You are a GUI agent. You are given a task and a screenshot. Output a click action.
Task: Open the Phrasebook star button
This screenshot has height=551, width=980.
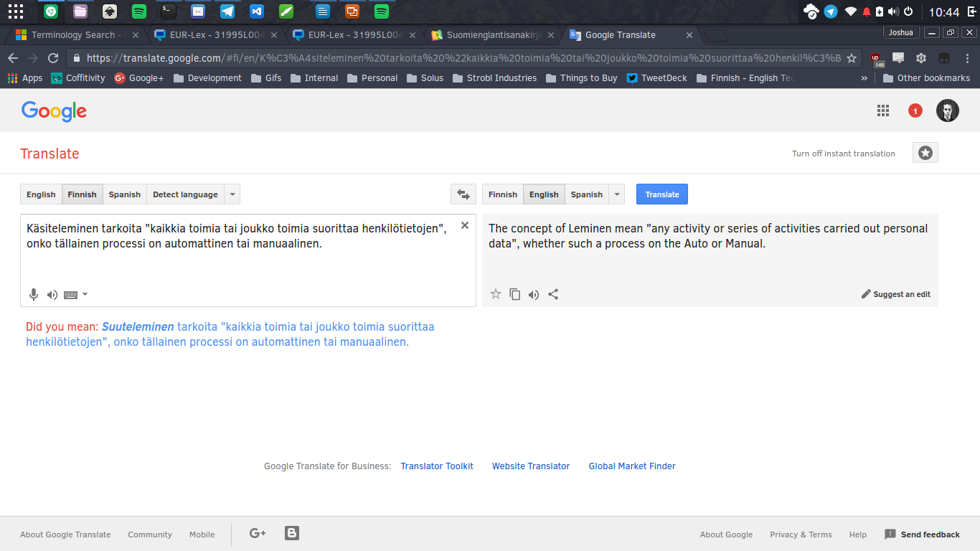click(x=925, y=153)
